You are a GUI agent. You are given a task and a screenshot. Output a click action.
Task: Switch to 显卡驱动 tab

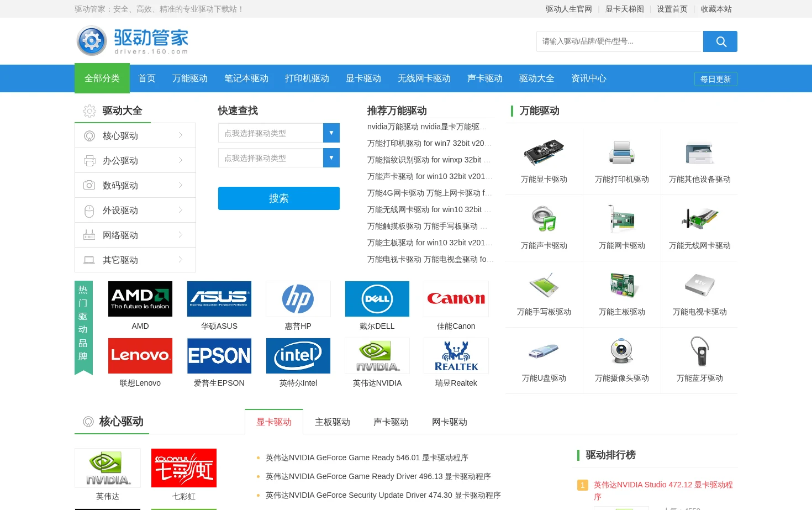tap(274, 422)
